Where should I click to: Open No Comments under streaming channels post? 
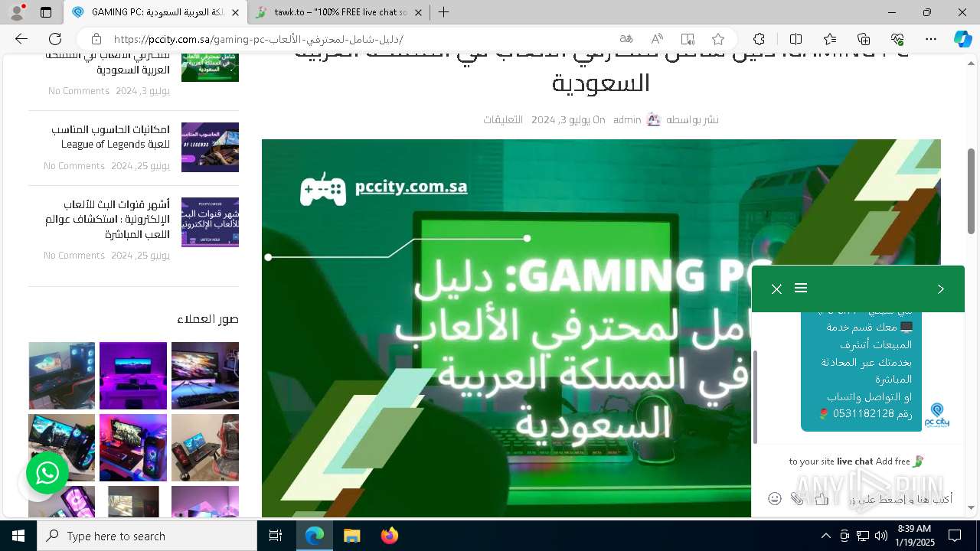74,256
